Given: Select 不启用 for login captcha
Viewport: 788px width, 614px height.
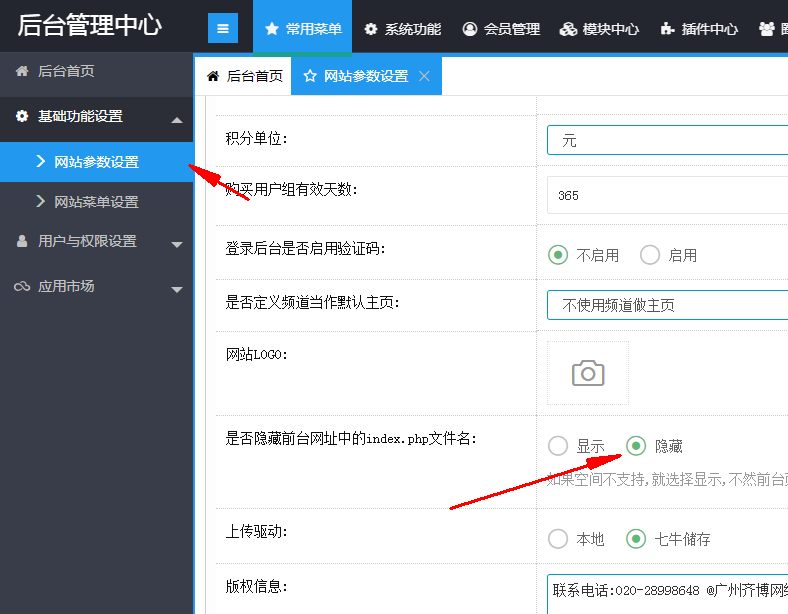Looking at the screenshot, I should [558, 255].
